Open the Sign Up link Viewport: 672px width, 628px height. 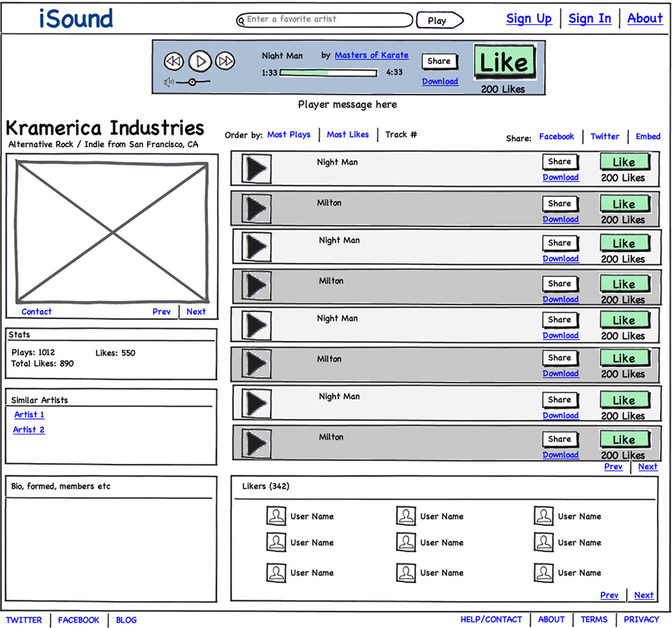[x=529, y=19]
